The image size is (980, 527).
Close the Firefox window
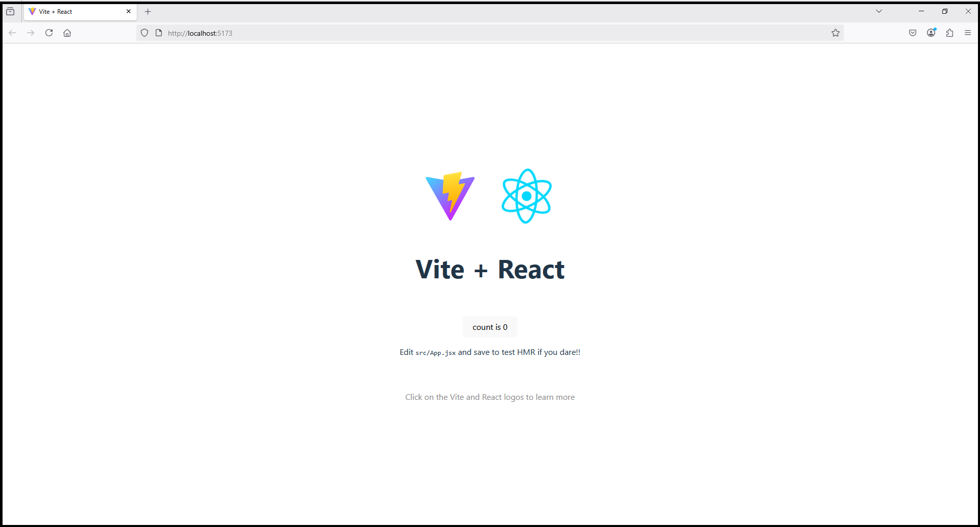click(x=968, y=11)
